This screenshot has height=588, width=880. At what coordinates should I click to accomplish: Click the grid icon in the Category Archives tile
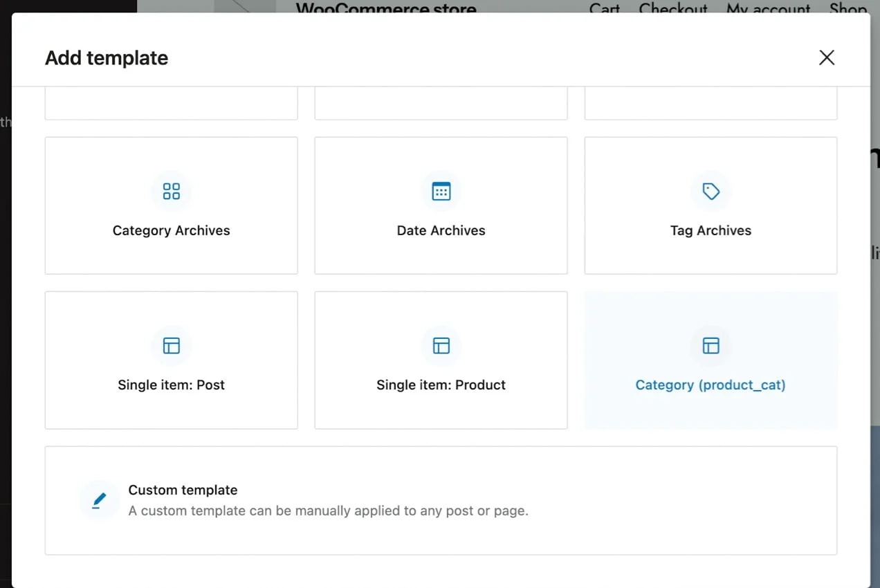(x=171, y=191)
